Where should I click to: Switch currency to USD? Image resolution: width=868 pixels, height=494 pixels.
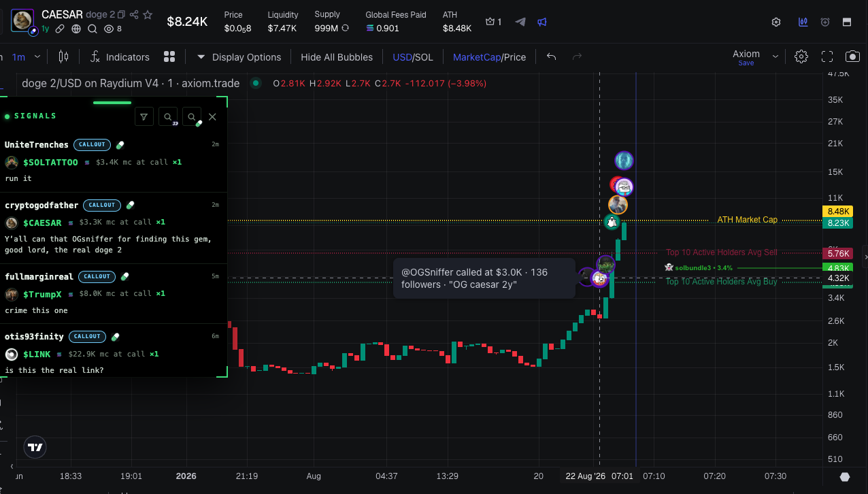point(402,57)
